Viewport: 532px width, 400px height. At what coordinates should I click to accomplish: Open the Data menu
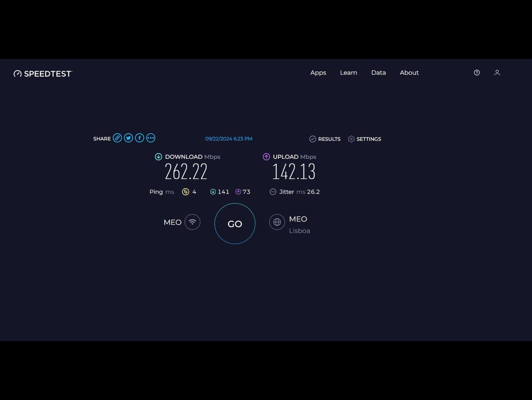click(378, 73)
